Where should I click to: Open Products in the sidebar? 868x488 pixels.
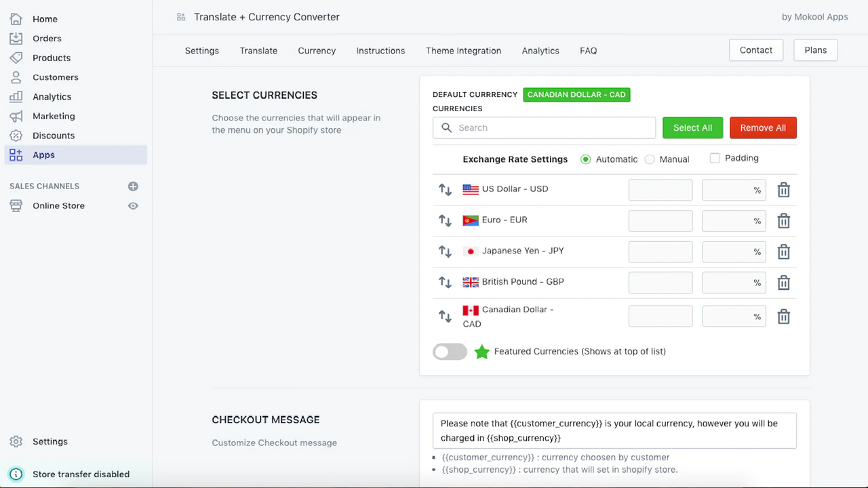click(52, 58)
